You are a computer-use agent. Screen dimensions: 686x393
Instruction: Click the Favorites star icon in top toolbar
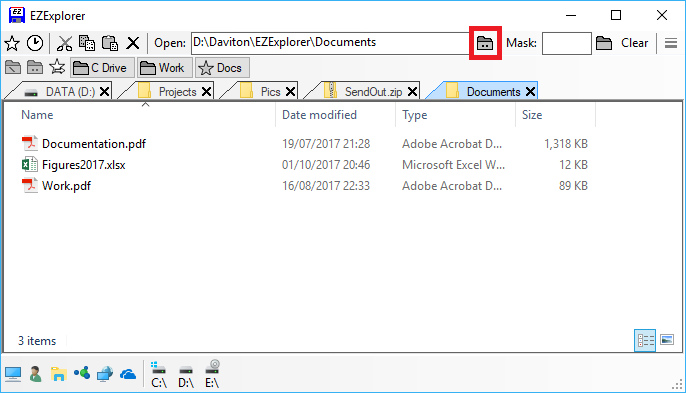coord(12,43)
